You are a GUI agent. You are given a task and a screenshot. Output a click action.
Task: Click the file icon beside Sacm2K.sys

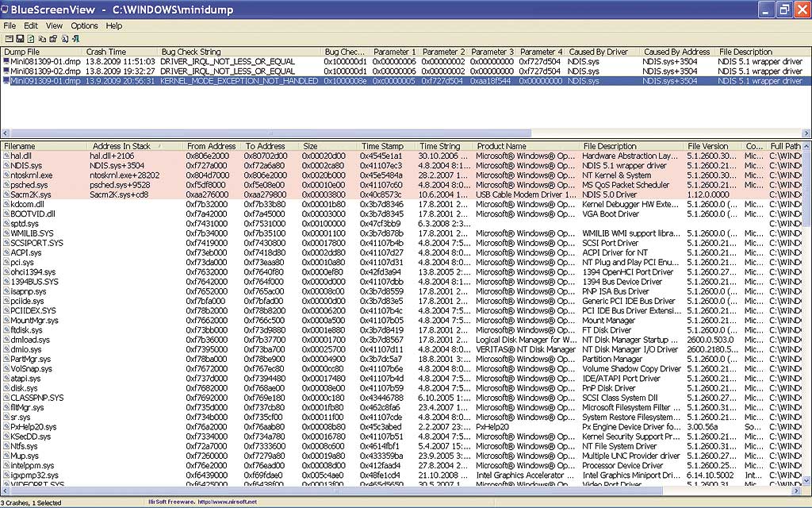click(6, 194)
